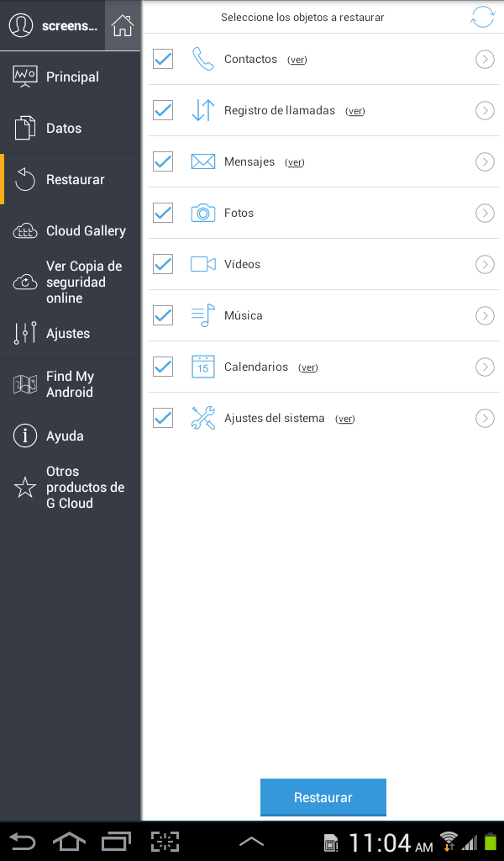Tap the up caret in the navigation bar
504x861 pixels.
252,841
